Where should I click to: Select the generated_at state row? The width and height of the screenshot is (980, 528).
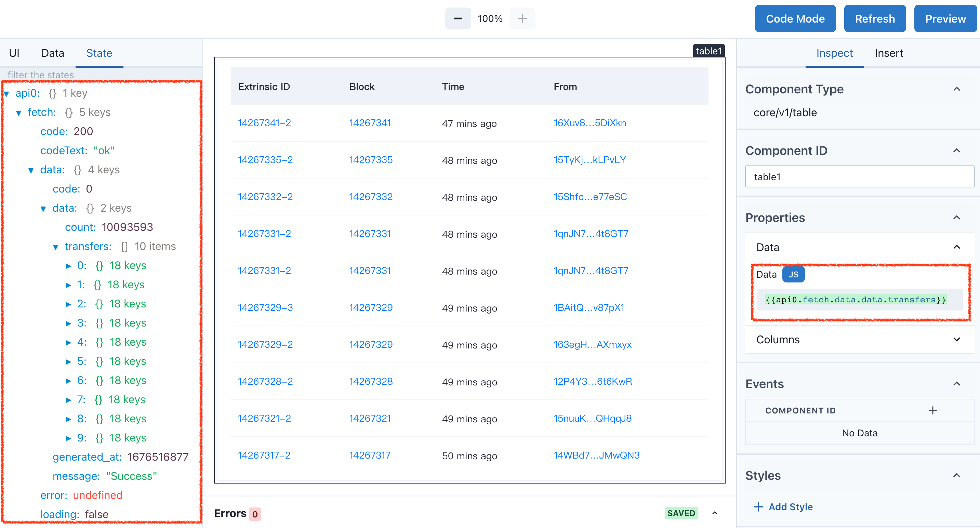tap(120, 457)
